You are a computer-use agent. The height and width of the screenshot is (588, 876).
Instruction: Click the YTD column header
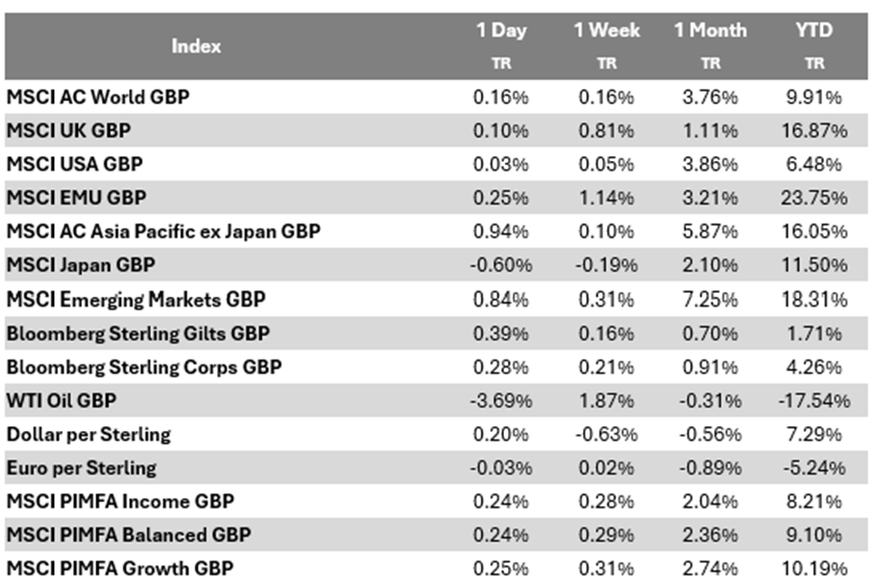click(814, 31)
